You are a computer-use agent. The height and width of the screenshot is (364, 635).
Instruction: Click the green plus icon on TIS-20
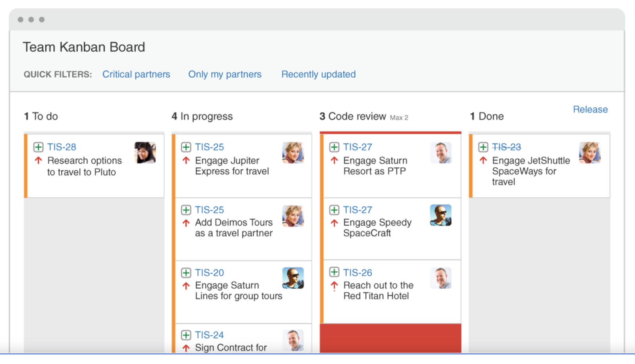(x=186, y=273)
